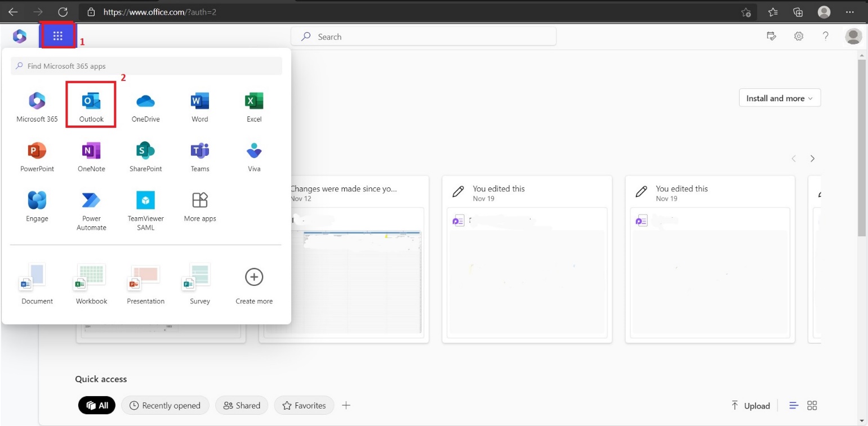Create a new Survey

(x=200, y=285)
